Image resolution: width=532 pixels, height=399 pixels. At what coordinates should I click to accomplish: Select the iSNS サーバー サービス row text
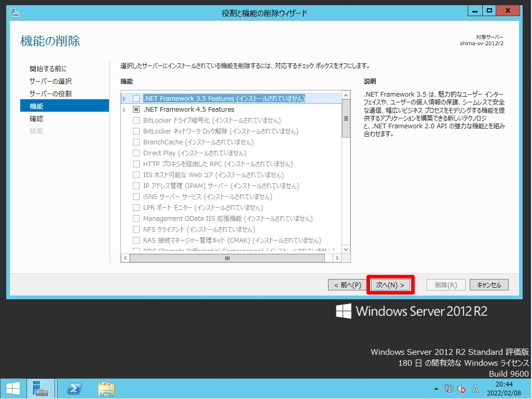[x=208, y=197]
